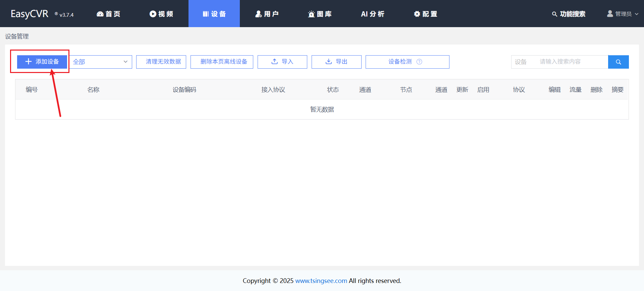Screen dimensions: 644x291
Task: Click 删除本页离线设备 button
Action: click(222, 62)
